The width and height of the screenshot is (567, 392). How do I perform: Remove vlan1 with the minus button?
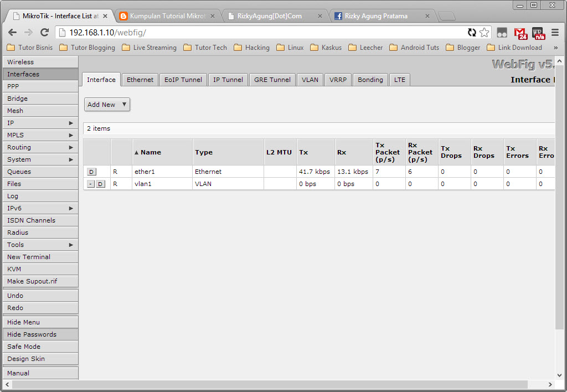click(91, 184)
